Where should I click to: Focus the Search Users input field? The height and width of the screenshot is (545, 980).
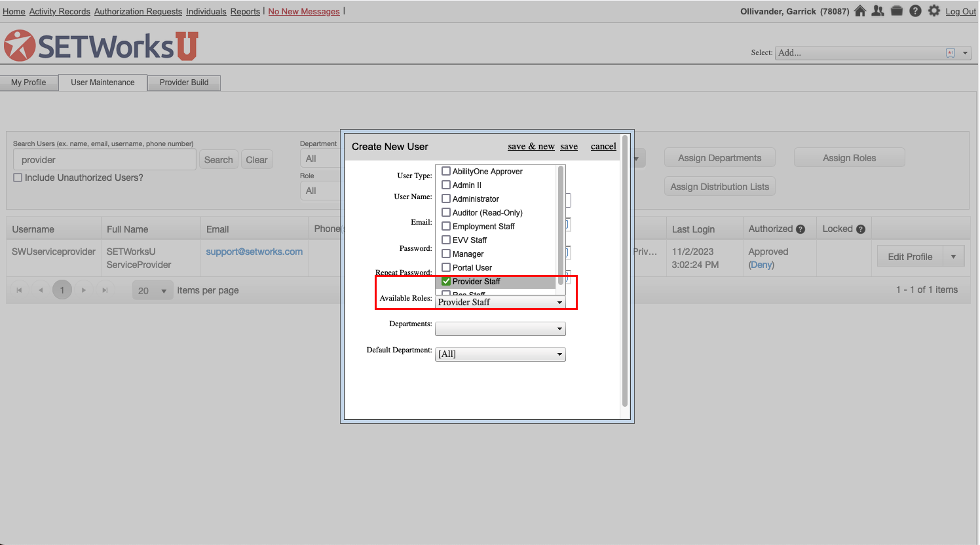pyautogui.click(x=105, y=160)
